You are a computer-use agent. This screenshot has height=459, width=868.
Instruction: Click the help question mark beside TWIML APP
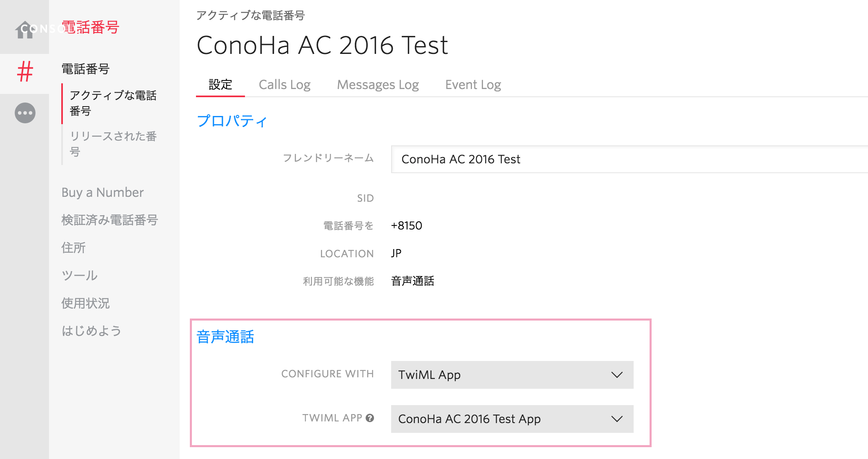(x=370, y=418)
